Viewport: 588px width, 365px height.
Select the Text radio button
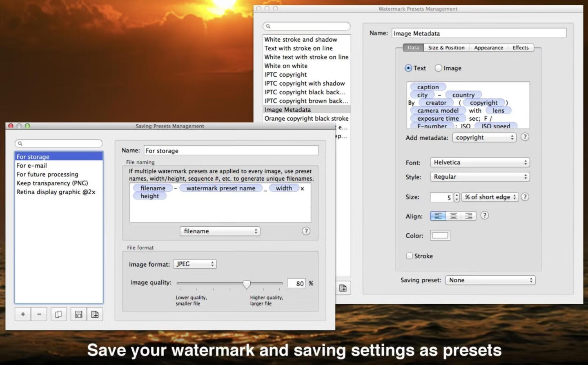(408, 68)
